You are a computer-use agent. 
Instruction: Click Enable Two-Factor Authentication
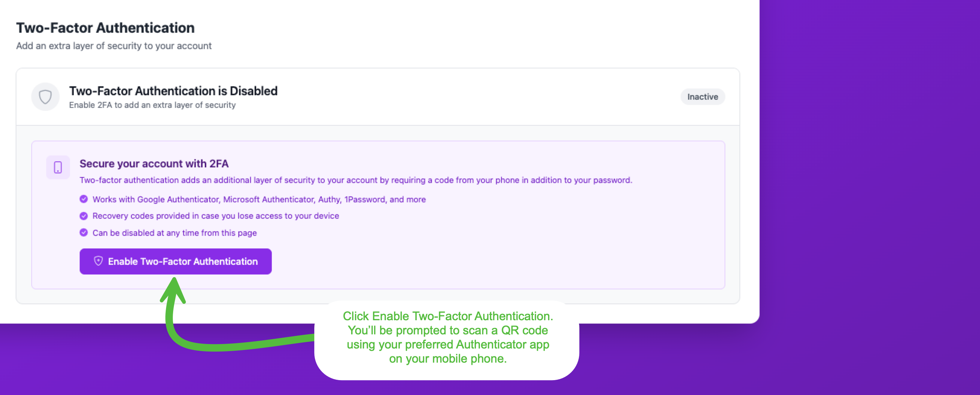(175, 261)
